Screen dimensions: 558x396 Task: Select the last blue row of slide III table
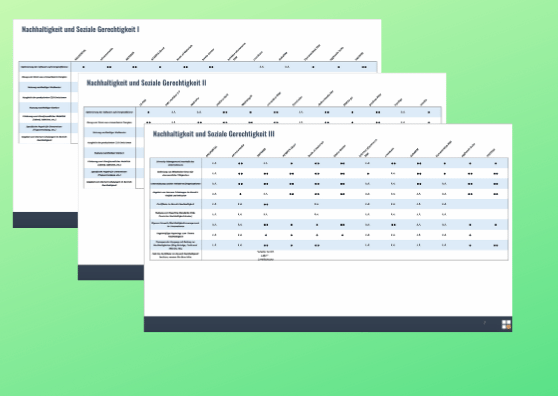click(x=329, y=245)
